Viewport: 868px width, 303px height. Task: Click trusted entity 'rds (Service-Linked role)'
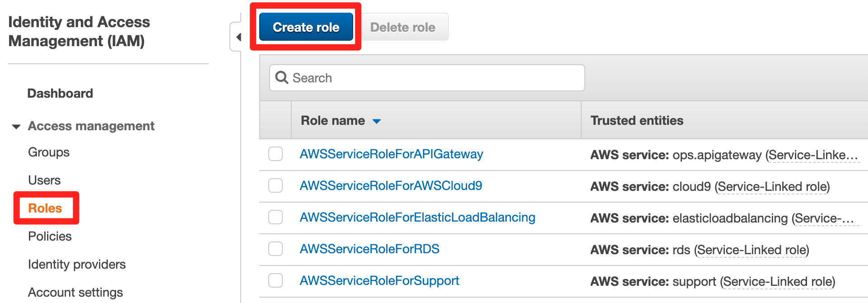point(741,250)
